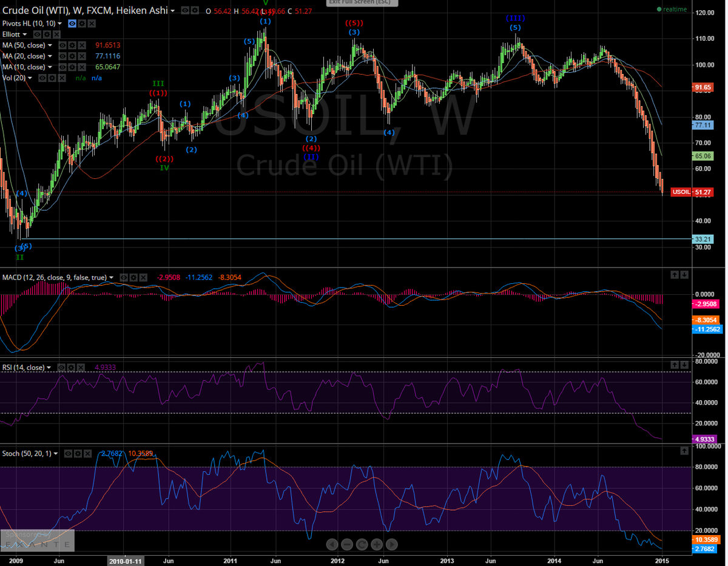Click the Exit Full Screen (ESC) button
728x566 pixels.
[x=363, y=3]
